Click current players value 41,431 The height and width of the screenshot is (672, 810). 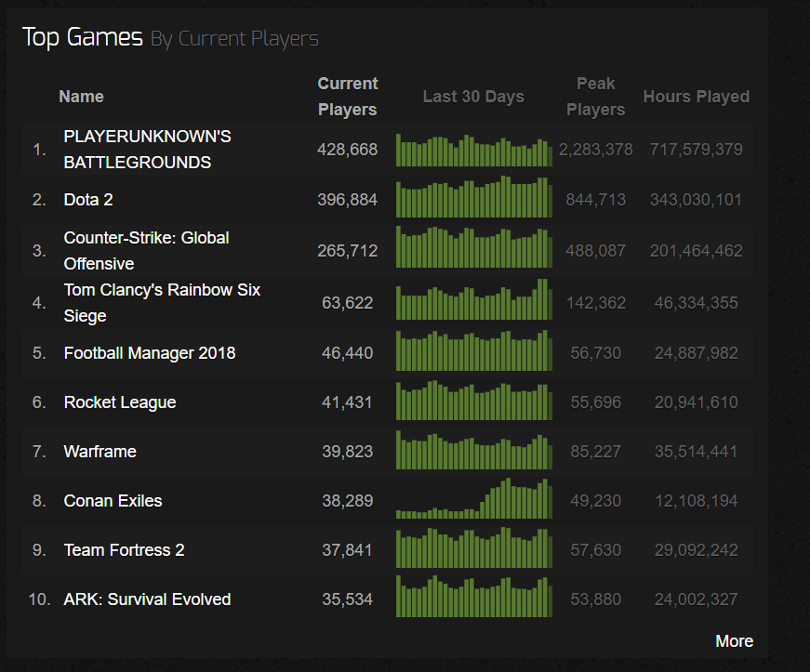(348, 402)
